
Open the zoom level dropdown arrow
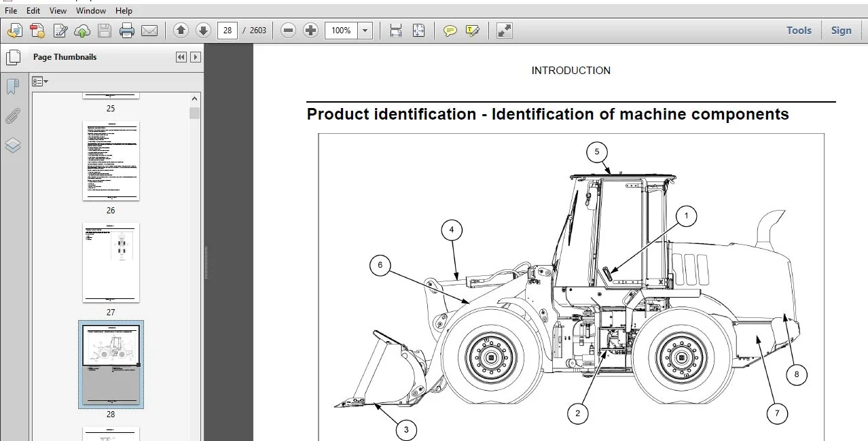click(365, 31)
